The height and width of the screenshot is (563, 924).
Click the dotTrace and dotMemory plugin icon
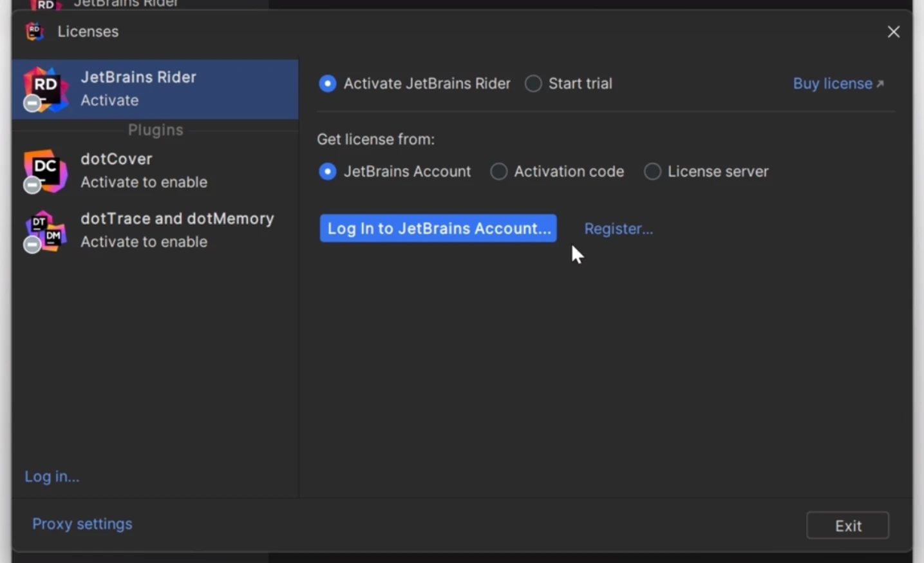(x=45, y=231)
